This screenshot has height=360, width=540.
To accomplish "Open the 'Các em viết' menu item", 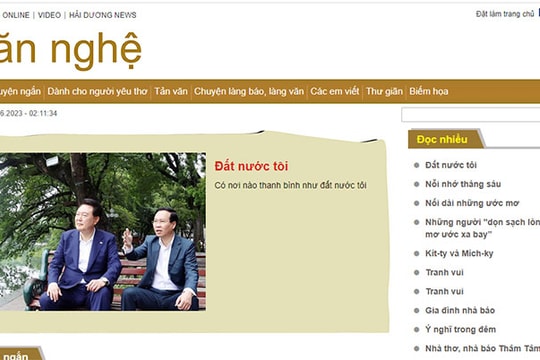I will (334, 91).
